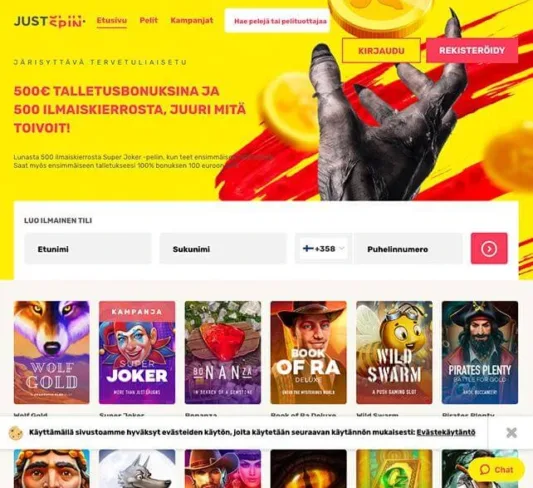Click the Etunimi input field

pos(88,249)
